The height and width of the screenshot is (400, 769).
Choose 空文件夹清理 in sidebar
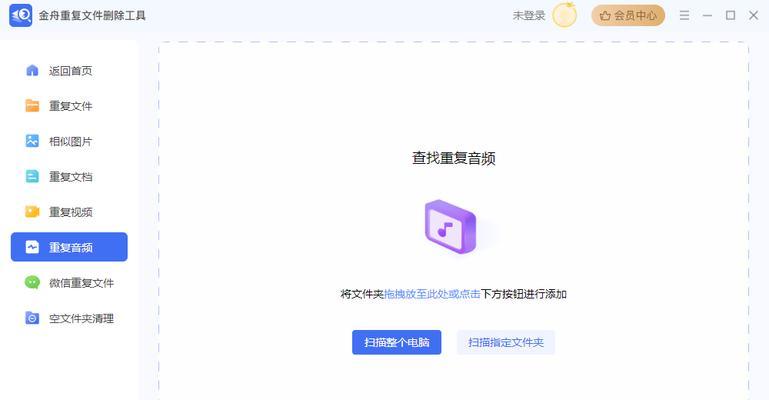tap(69, 318)
